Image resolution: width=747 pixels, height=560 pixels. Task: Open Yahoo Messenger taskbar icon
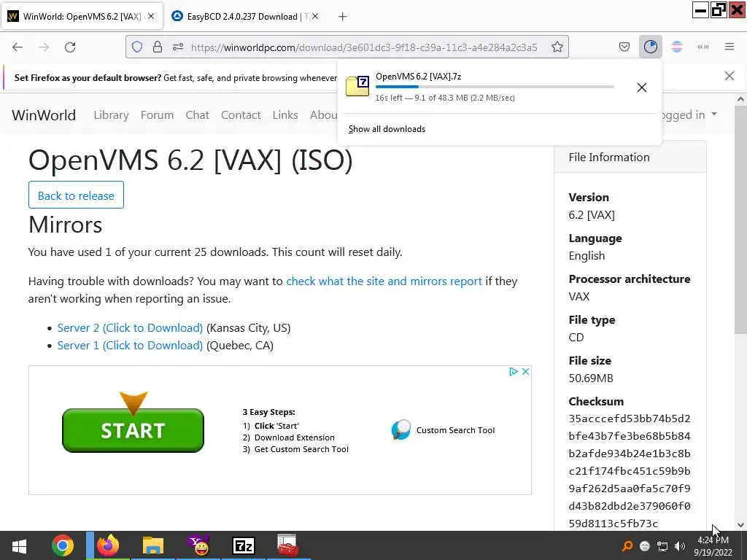[x=198, y=545]
